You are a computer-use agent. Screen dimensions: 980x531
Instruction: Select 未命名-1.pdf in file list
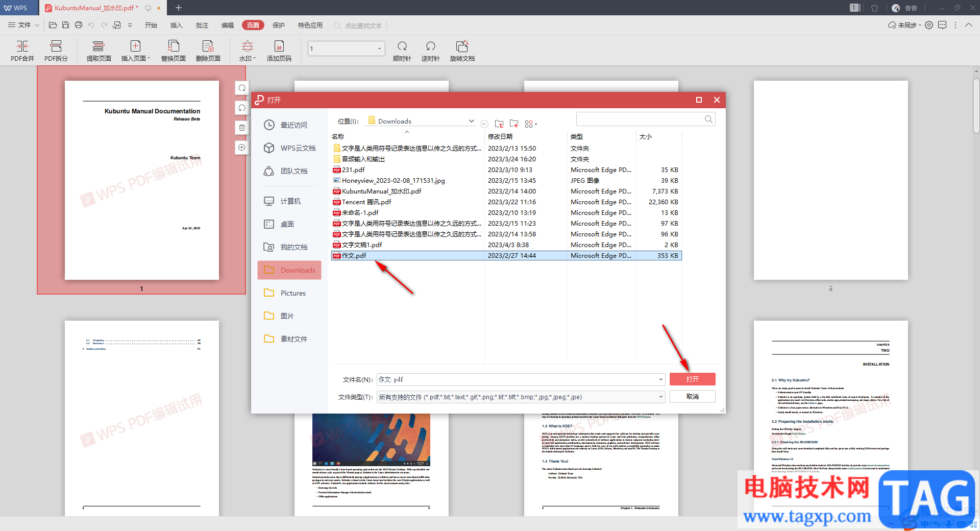pos(506,212)
